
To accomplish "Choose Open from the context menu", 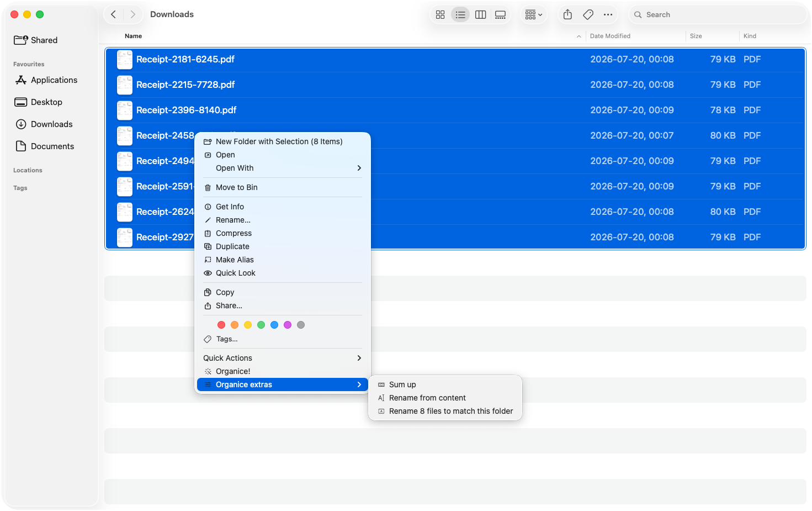I will click(x=282, y=155).
